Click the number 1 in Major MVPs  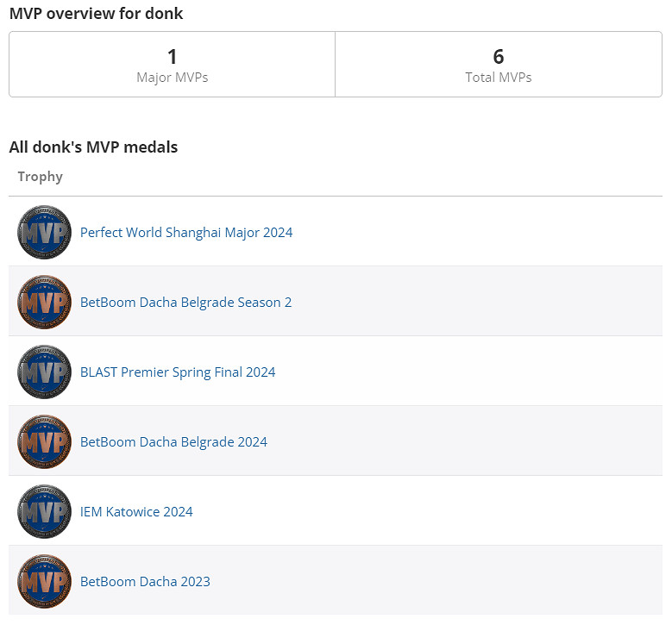tap(173, 57)
